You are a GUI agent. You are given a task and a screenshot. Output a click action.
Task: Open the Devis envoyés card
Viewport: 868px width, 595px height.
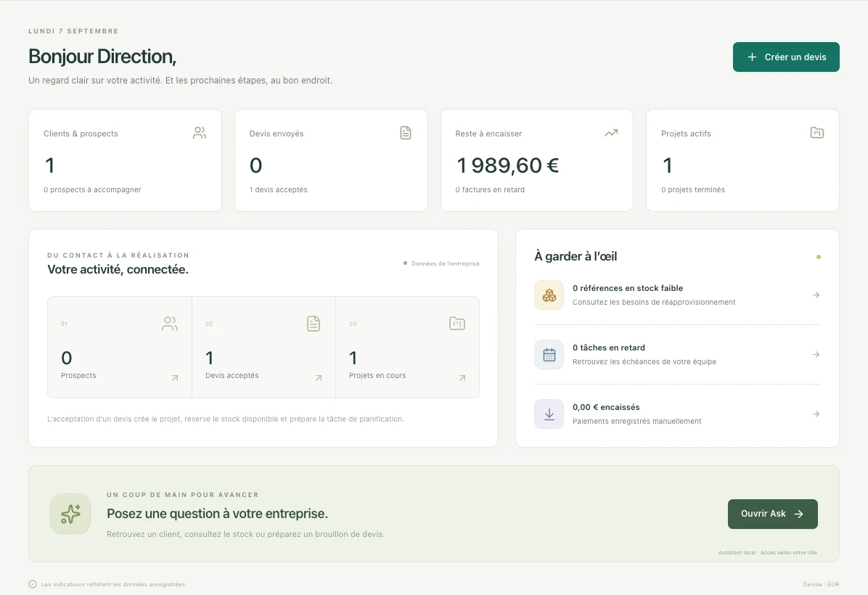click(x=331, y=160)
